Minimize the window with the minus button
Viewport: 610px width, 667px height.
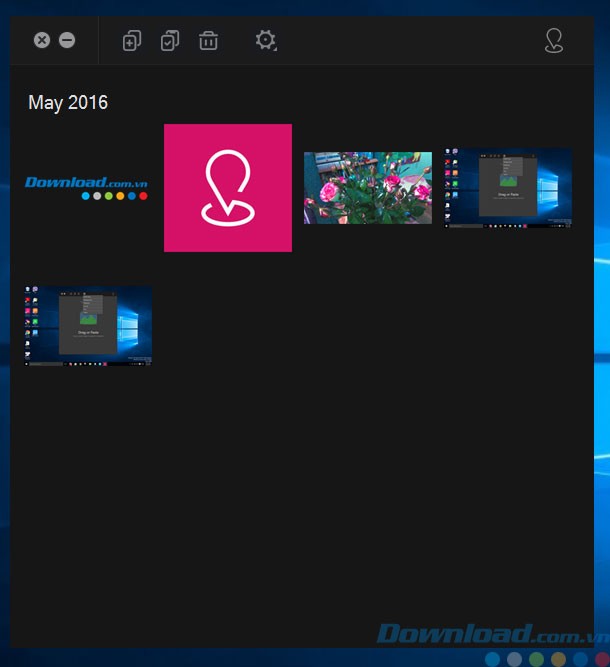click(x=67, y=40)
